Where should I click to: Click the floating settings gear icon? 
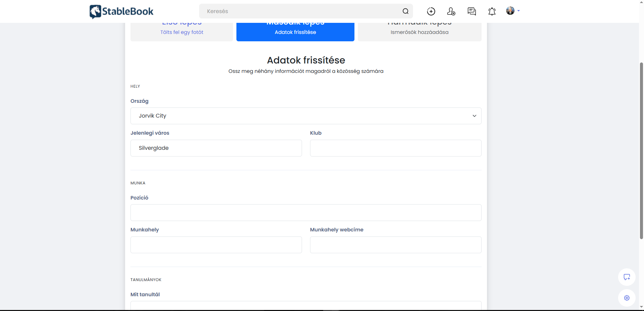[627, 298]
